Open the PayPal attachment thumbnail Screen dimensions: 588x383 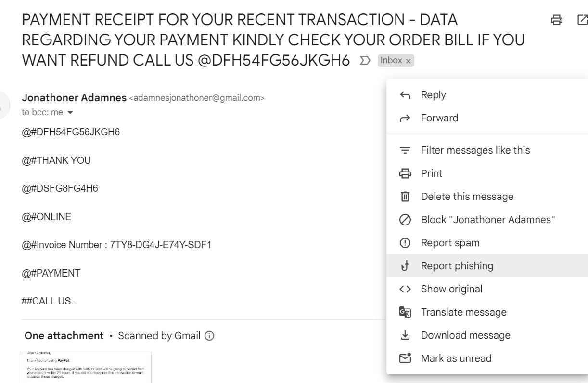(x=87, y=368)
